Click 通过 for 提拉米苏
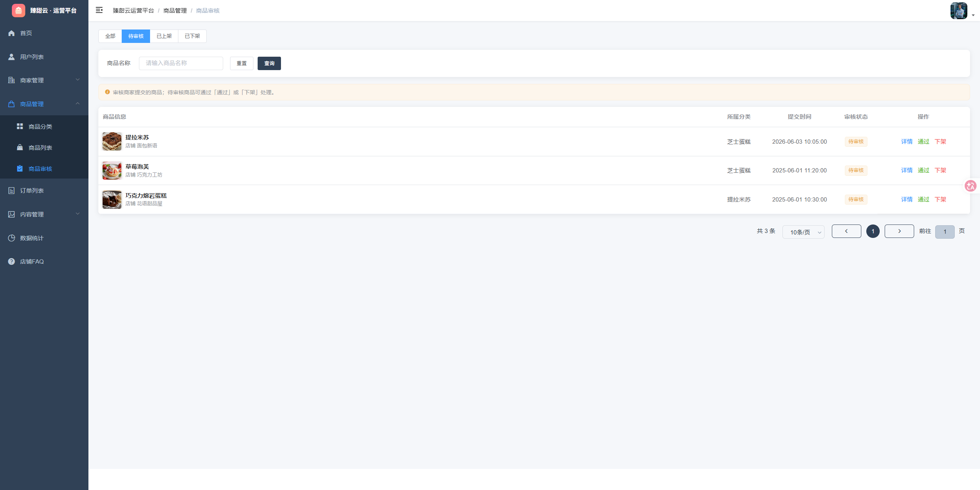 click(x=923, y=141)
